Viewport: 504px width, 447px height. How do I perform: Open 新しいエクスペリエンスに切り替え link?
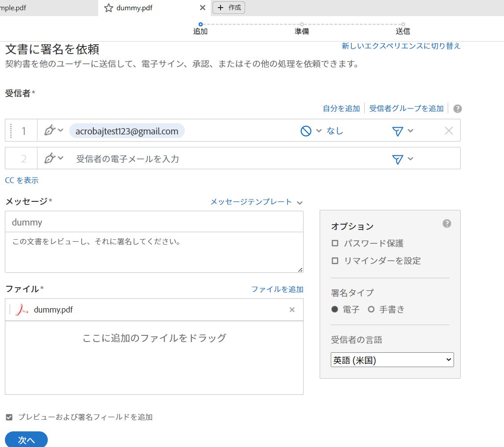pos(401,46)
